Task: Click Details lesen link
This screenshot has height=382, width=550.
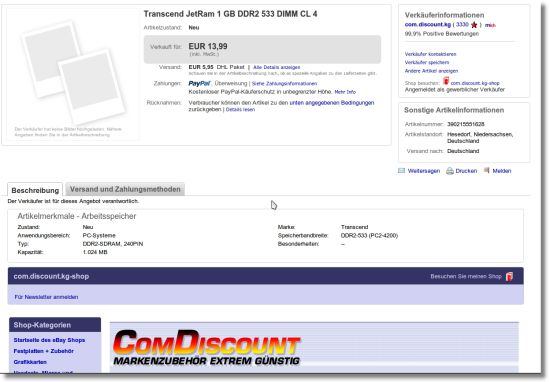Action: (240, 109)
